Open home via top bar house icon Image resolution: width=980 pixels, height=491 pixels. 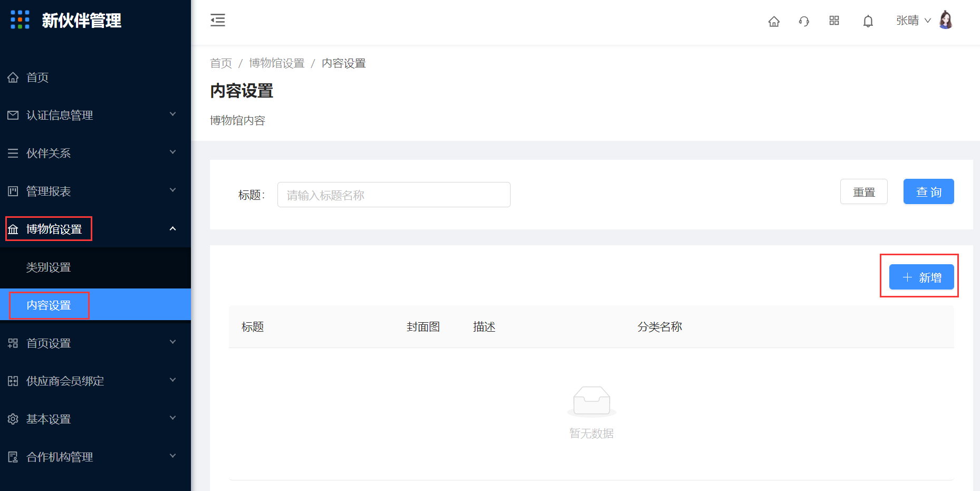pos(774,21)
